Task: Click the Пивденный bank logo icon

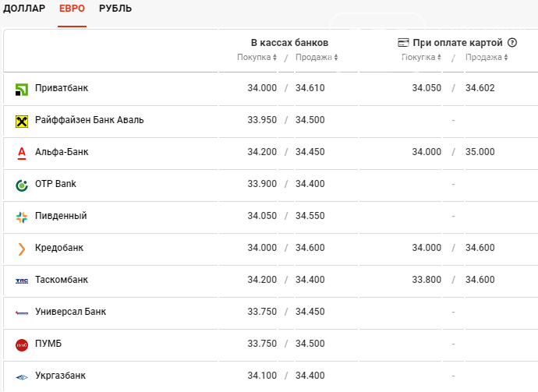Action: click(22, 217)
